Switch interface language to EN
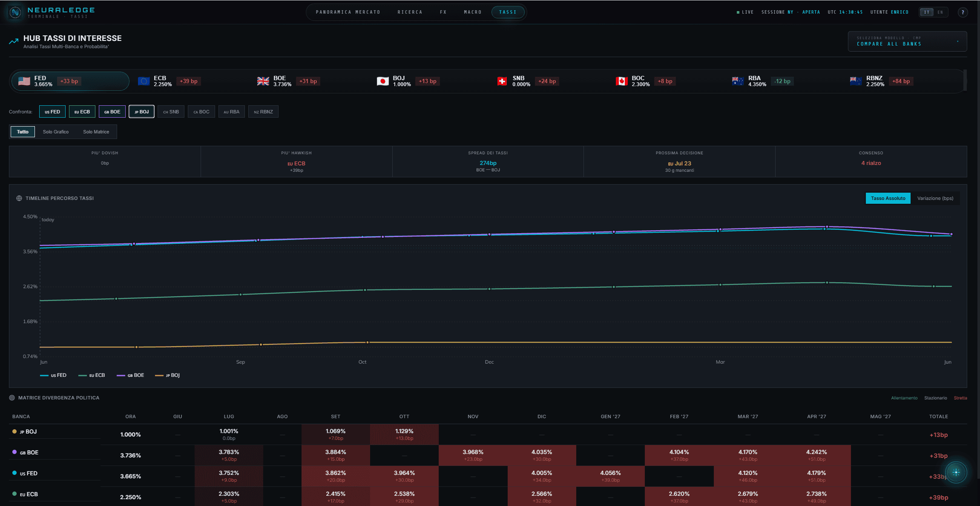 [940, 12]
